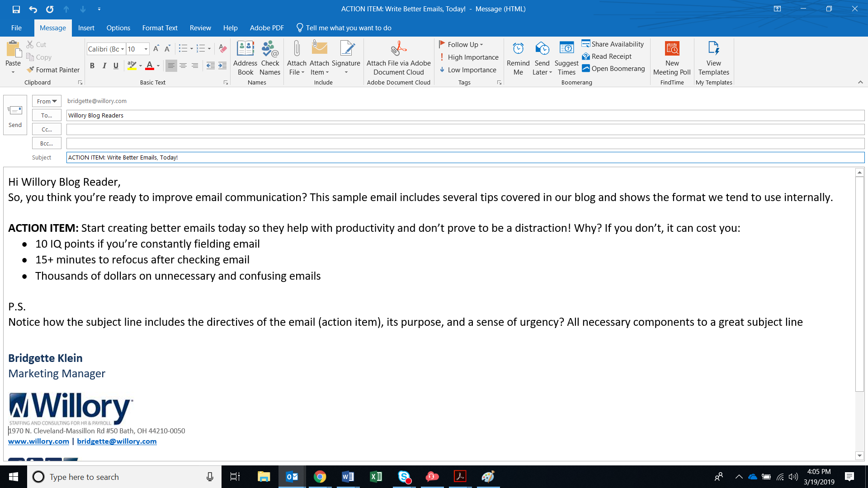Click the Check Names icon
Image resolution: width=868 pixels, height=488 pixels.
point(270,49)
